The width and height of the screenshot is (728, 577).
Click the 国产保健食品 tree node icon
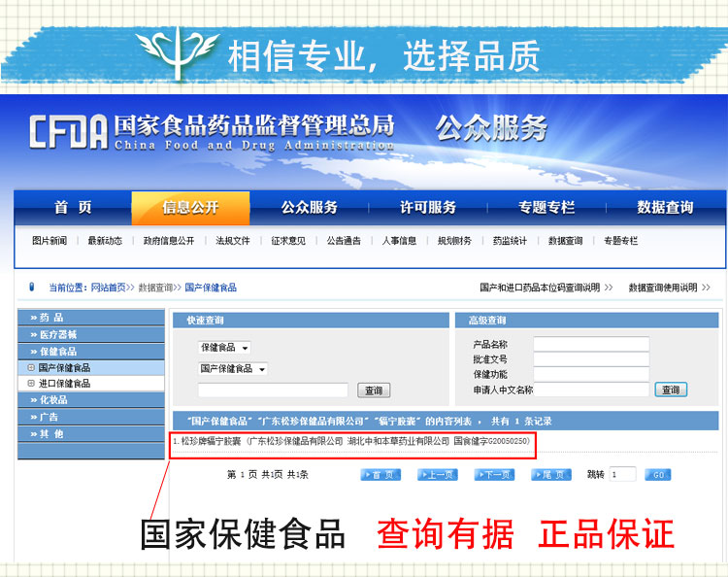[x=30, y=368]
